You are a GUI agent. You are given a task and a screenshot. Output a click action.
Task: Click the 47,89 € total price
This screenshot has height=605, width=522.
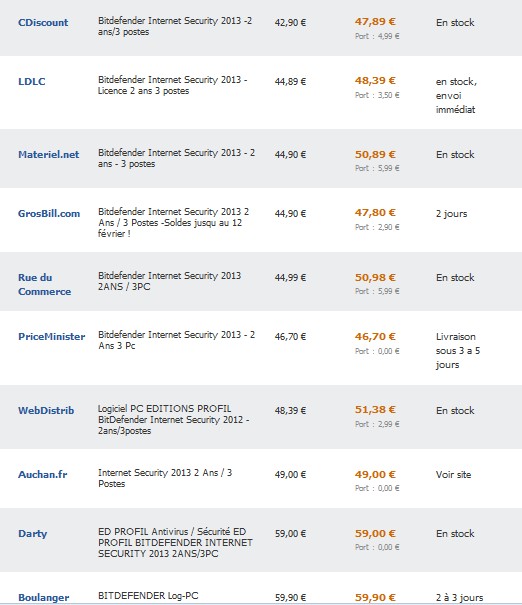click(x=375, y=22)
